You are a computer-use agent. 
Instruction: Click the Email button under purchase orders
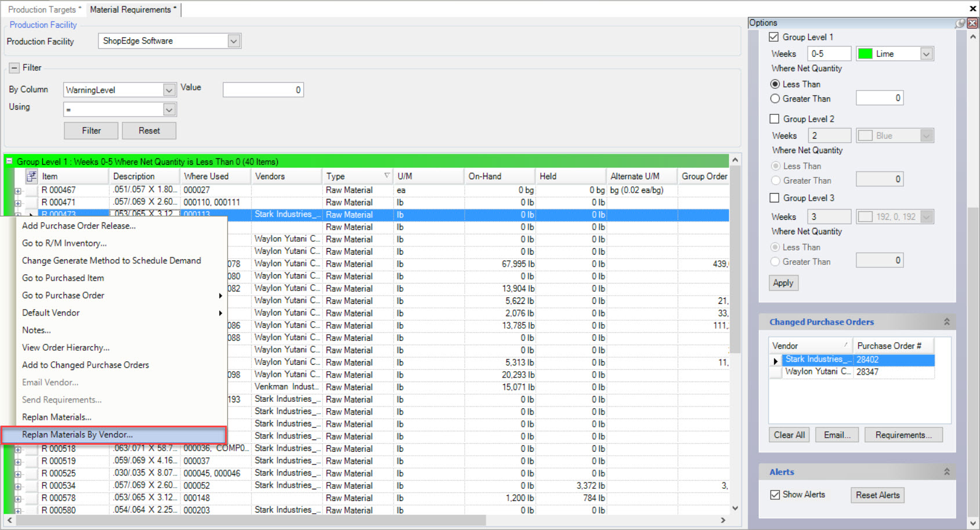pyautogui.click(x=837, y=435)
